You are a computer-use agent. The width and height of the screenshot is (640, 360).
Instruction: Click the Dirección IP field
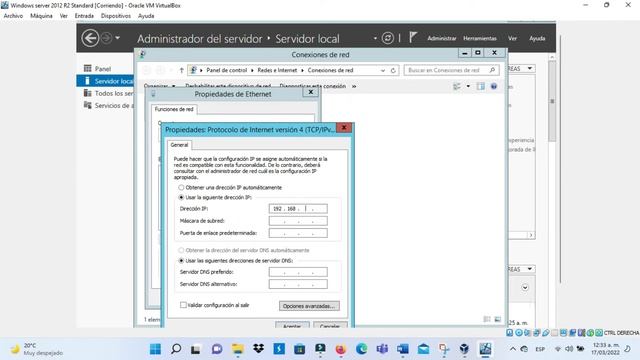(298, 209)
